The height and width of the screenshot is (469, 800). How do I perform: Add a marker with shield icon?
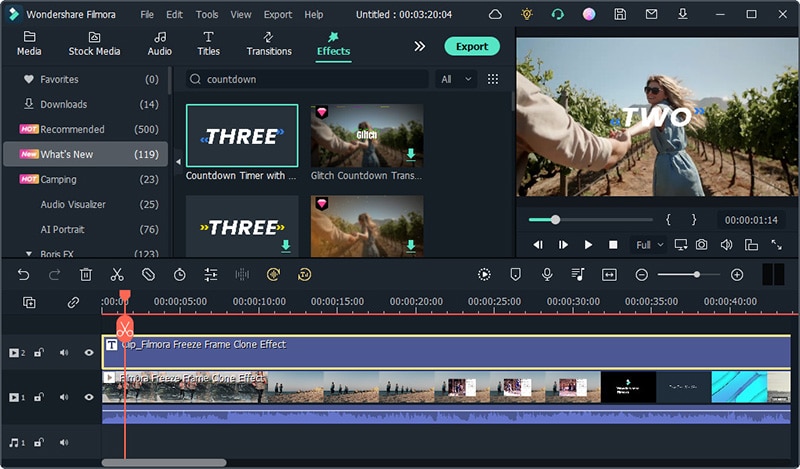click(516, 275)
